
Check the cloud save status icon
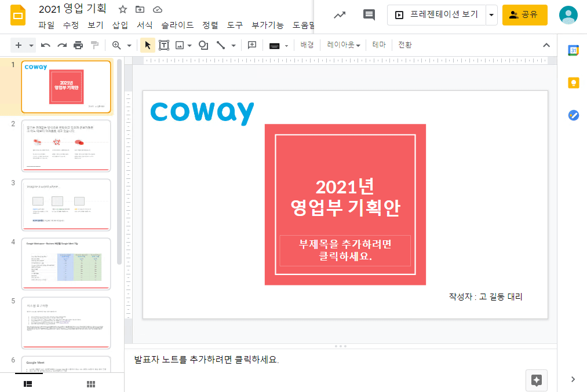[x=158, y=9]
